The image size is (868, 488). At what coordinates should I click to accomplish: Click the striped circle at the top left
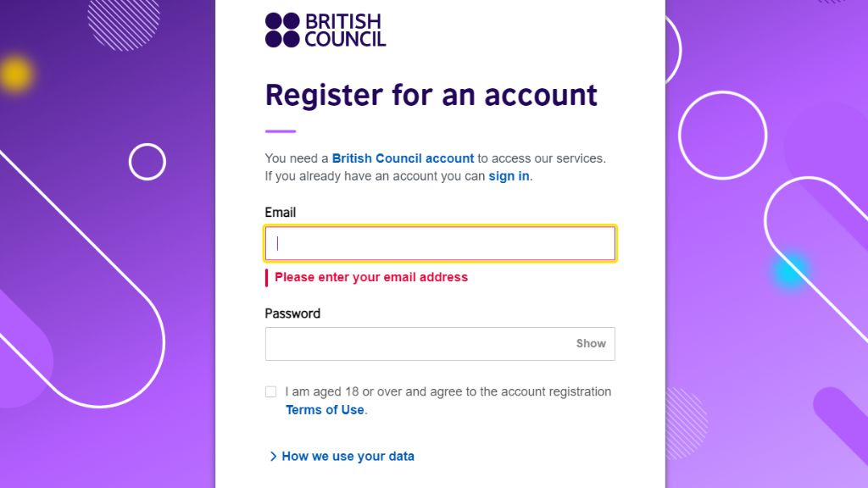[x=124, y=21]
